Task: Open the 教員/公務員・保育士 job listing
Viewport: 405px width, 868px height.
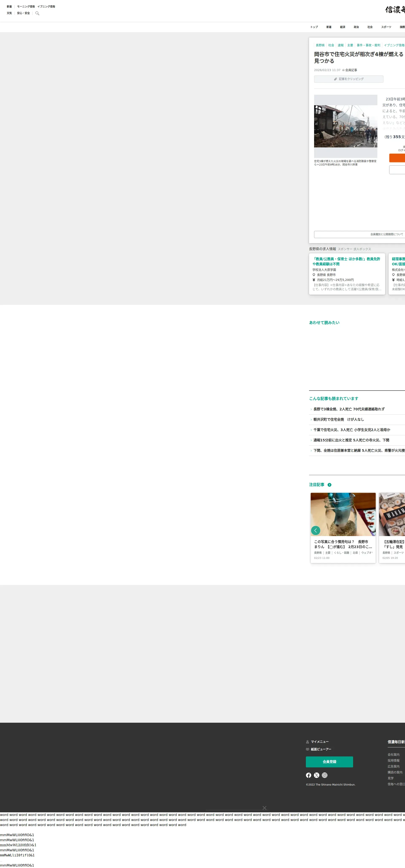Action: pyautogui.click(x=346, y=261)
